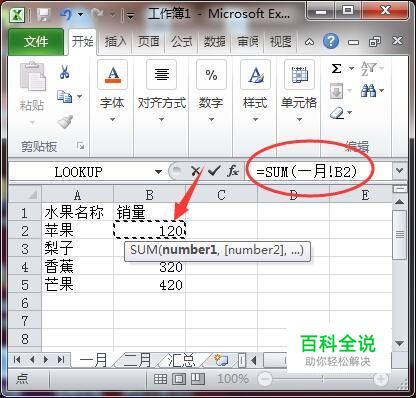Viewport: 416px width, 398px height.
Task: Open the Copy dropdown arrow
Action: pos(79,96)
